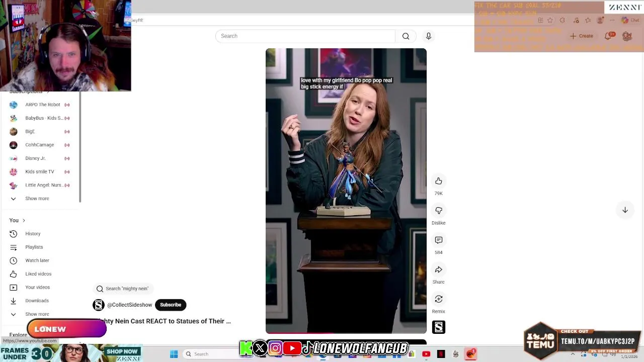
Task: Open the Share arrow icon
Action: (x=439, y=270)
